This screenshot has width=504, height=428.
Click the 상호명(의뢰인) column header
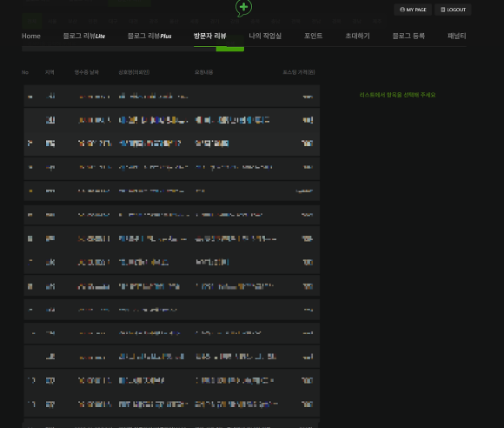coord(134,72)
